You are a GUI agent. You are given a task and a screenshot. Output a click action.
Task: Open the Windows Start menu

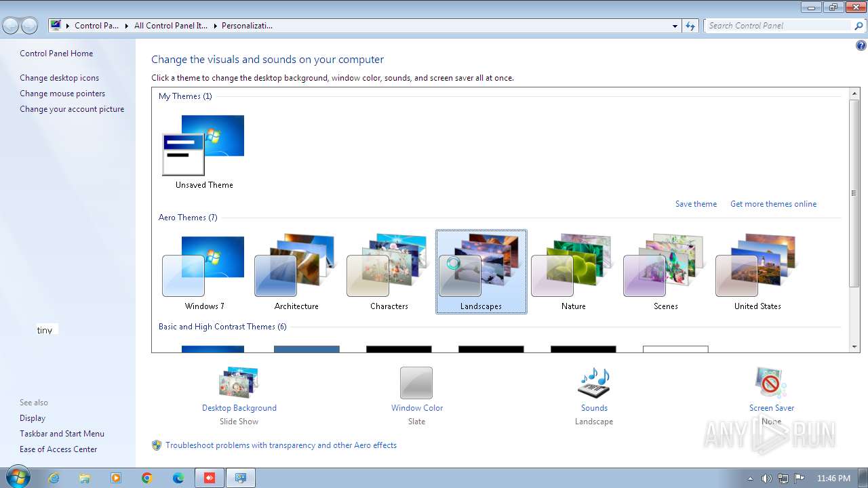click(17, 477)
